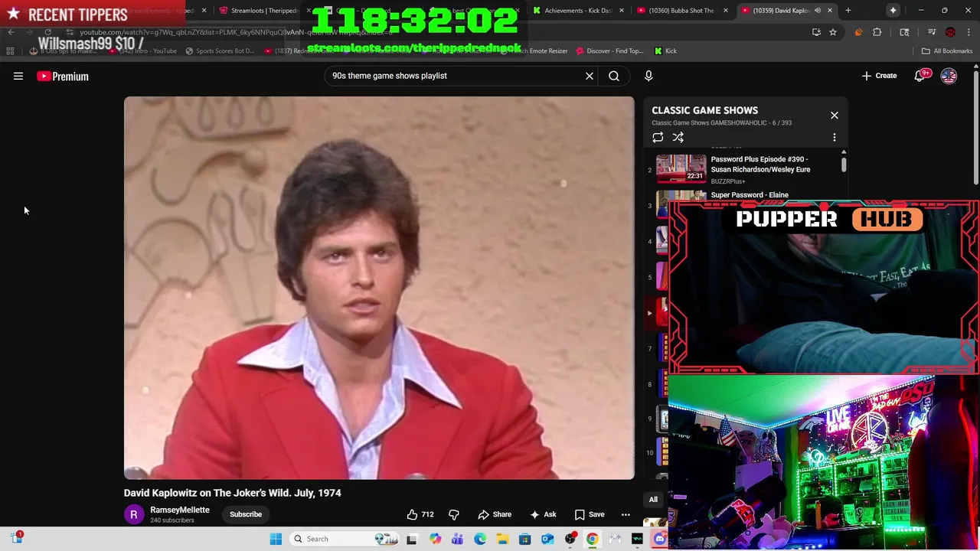
Task: Click the video player to pause
Action: coord(379,288)
